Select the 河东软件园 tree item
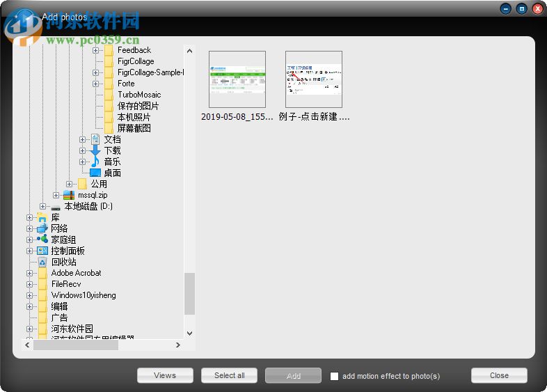Screen dimensions: 547x392 72,329
